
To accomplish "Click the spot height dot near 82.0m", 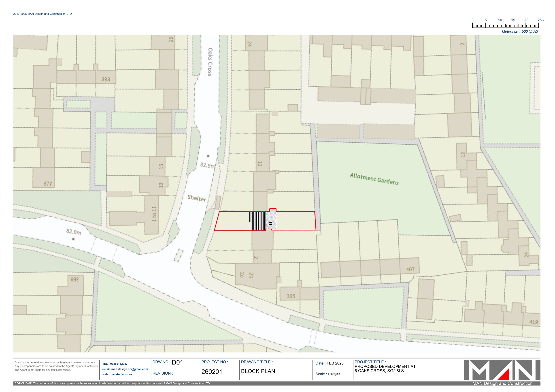I will (x=73, y=239).
